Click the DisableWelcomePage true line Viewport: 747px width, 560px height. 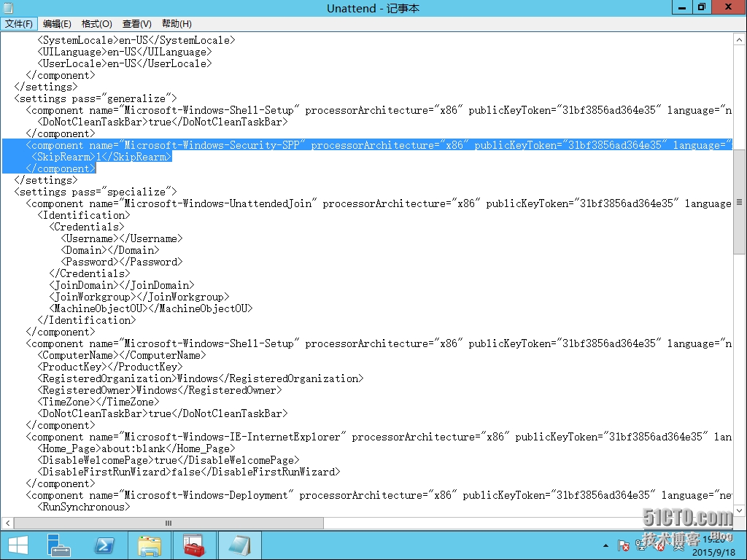point(169,460)
